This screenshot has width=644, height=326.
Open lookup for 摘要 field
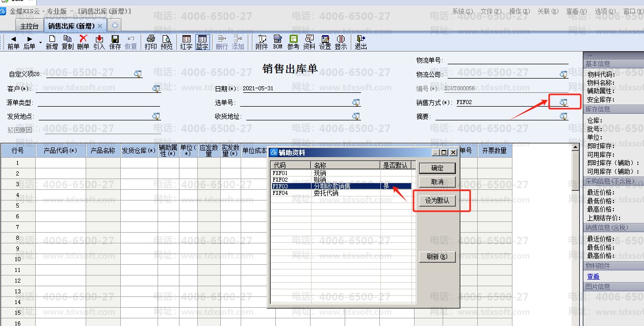[563, 116]
